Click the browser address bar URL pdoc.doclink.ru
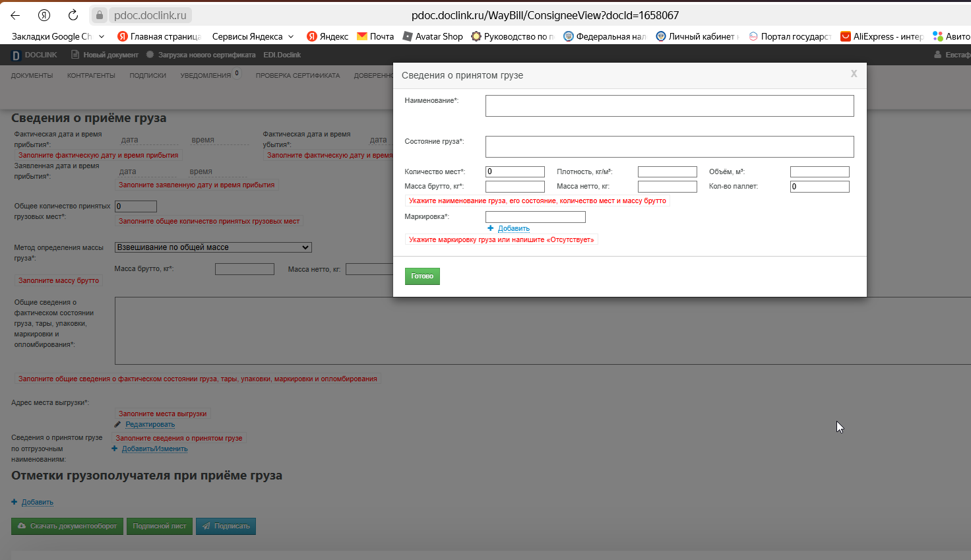This screenshot has width=971, height=560. pos(150,15)
